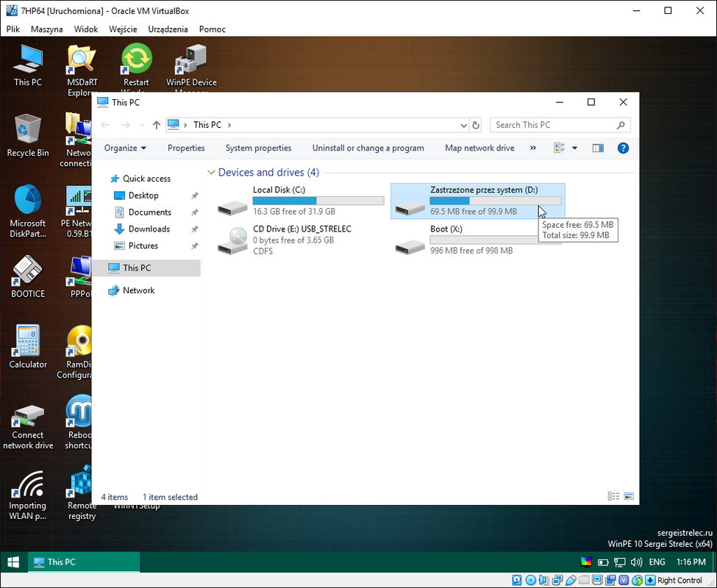Open the BOOTICE desktop shortcut
Image resolution: width=717 pixels, height=588 pixels.
pos(27,276)
